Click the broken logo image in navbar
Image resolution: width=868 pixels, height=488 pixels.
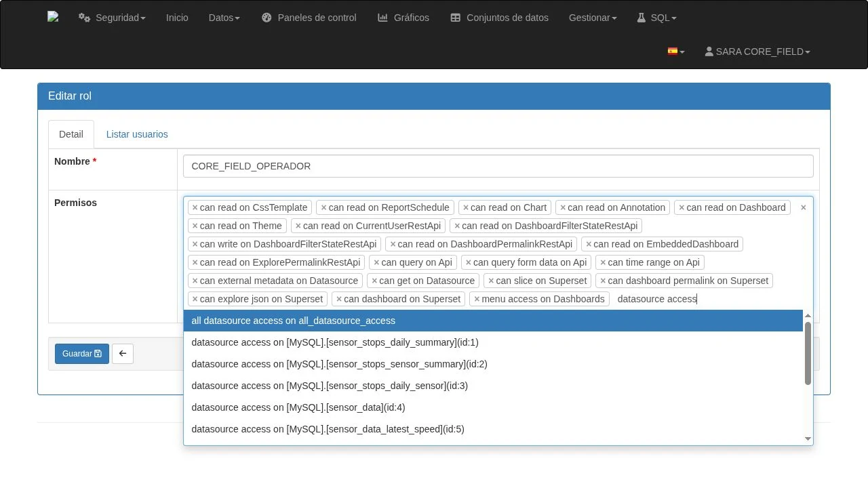pyautogui.click(x=53, y=18)
